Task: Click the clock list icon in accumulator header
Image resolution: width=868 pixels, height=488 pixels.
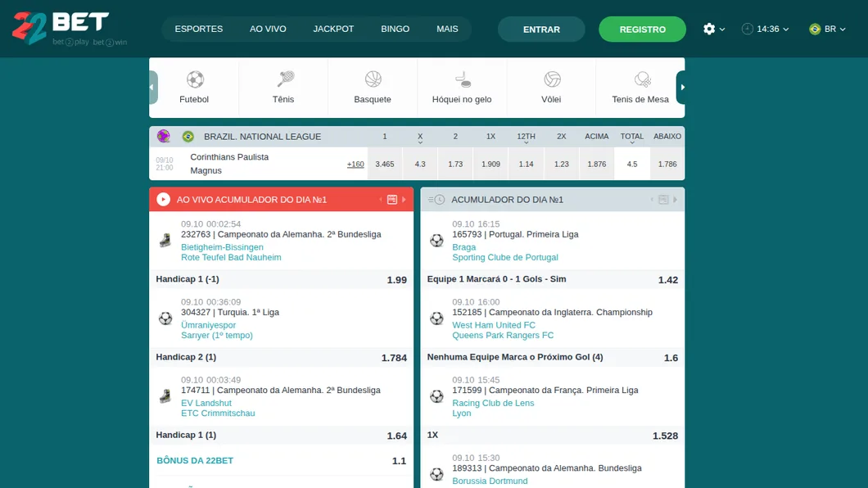Action: [436, 199]
